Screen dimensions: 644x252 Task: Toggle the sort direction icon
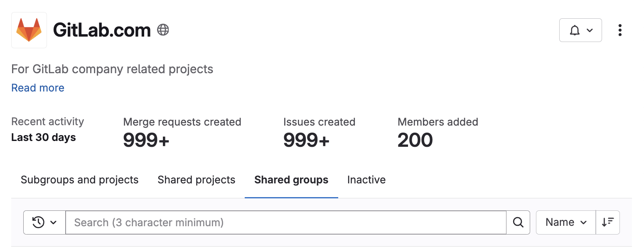coord(607,222)
